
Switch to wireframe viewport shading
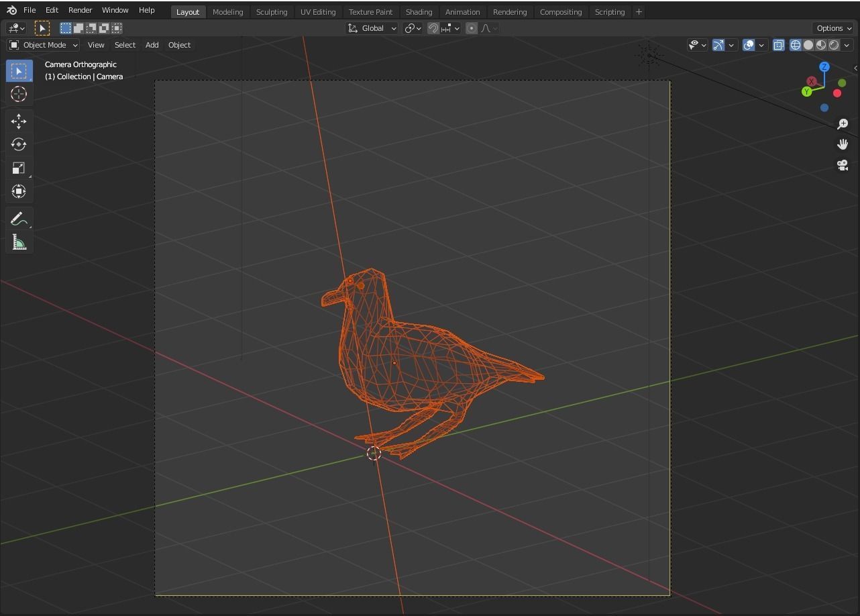[796, 45]
